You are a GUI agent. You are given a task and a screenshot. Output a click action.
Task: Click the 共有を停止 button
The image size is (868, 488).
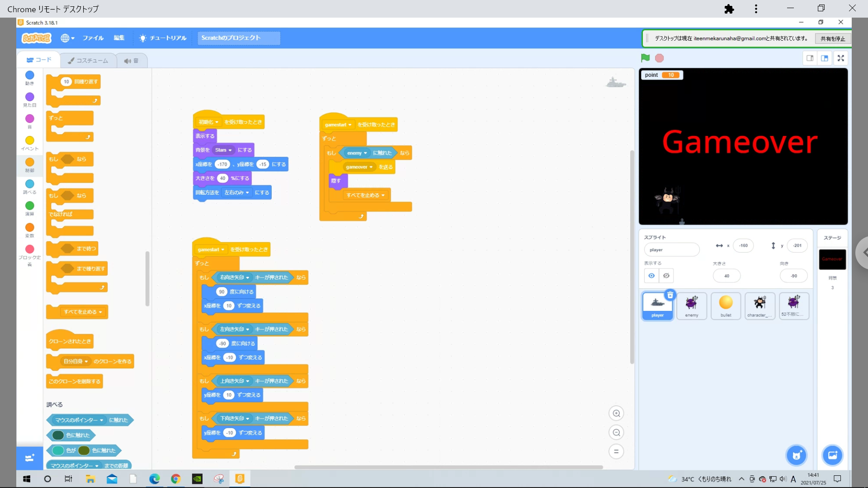tap(833, 38)
